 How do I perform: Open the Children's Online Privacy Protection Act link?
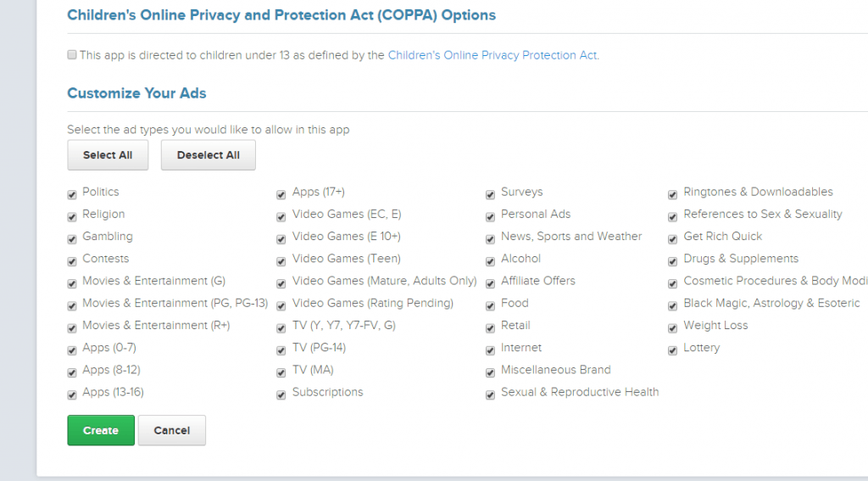pos(492,55)
